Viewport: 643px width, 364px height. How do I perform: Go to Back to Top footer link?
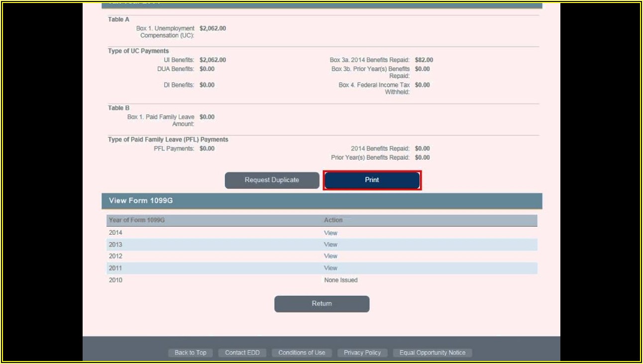pos(190,353)
